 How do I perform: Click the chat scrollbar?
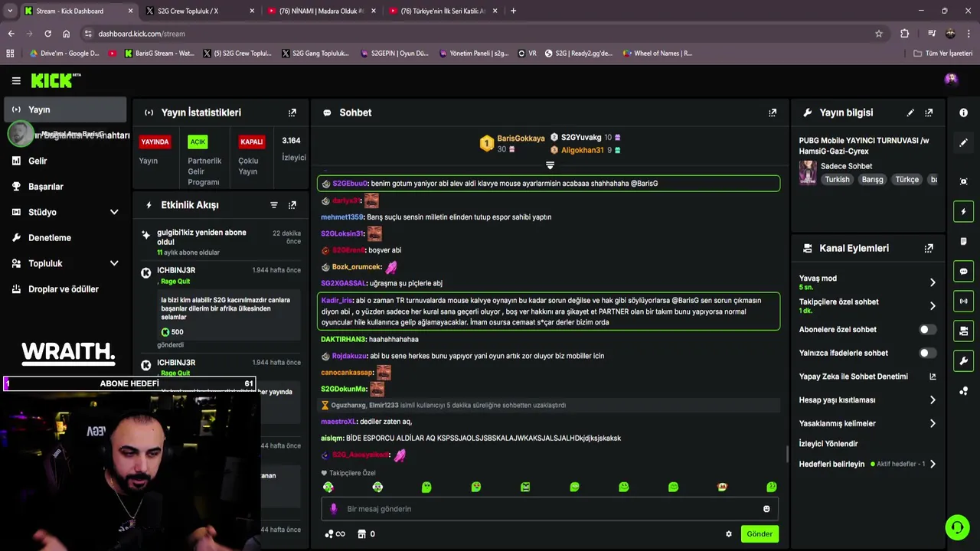[x=787, y=454]
